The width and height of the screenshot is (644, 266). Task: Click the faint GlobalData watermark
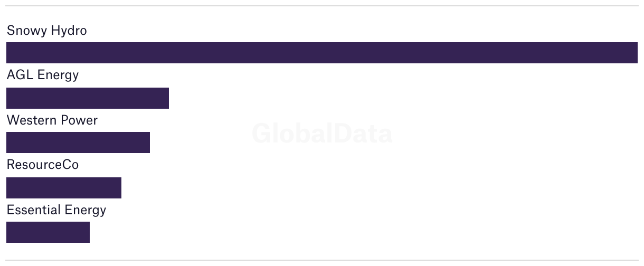322,133
